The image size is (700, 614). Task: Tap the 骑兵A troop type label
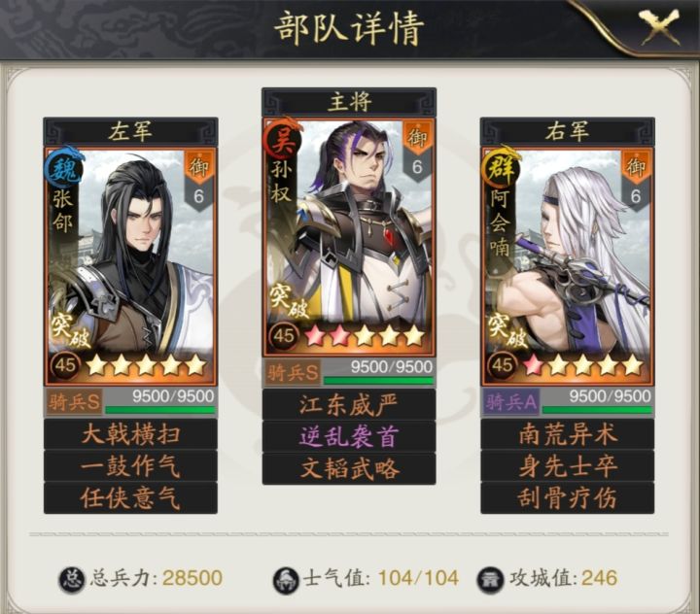510,402
